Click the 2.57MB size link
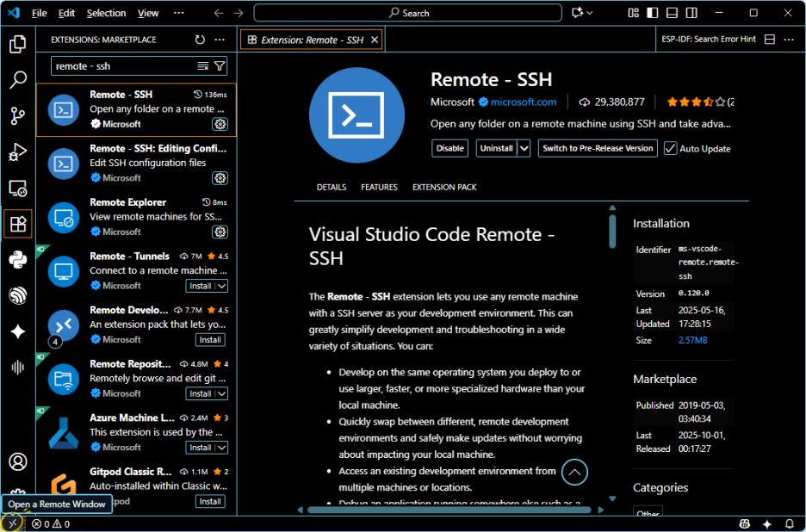Image resolution: width=806 pixels, height=532 pixels. pyautogui.click(x=693, y=340)
